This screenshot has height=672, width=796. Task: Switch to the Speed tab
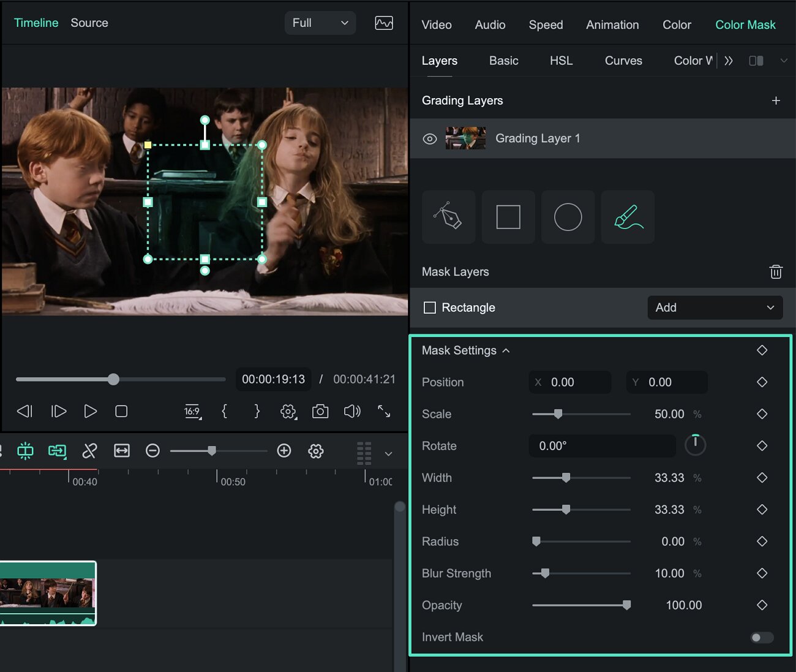[546, 25]
